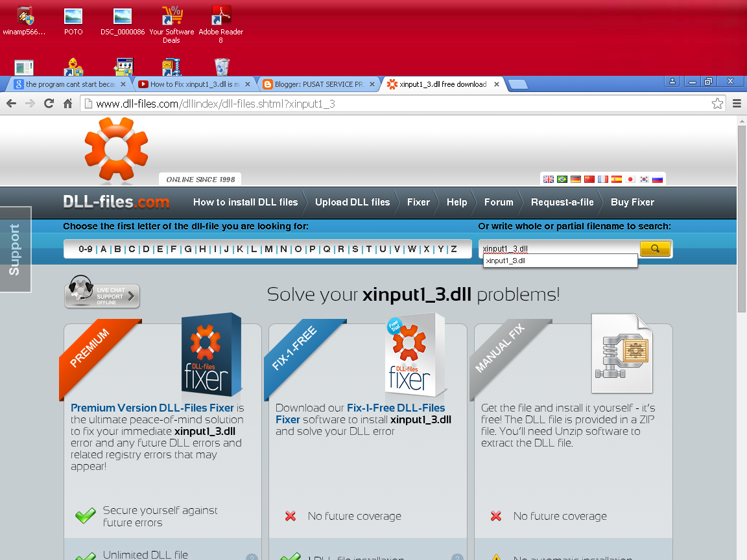
Task: Browse DLL files starting with Z
Action: click(x=453, y=249)
